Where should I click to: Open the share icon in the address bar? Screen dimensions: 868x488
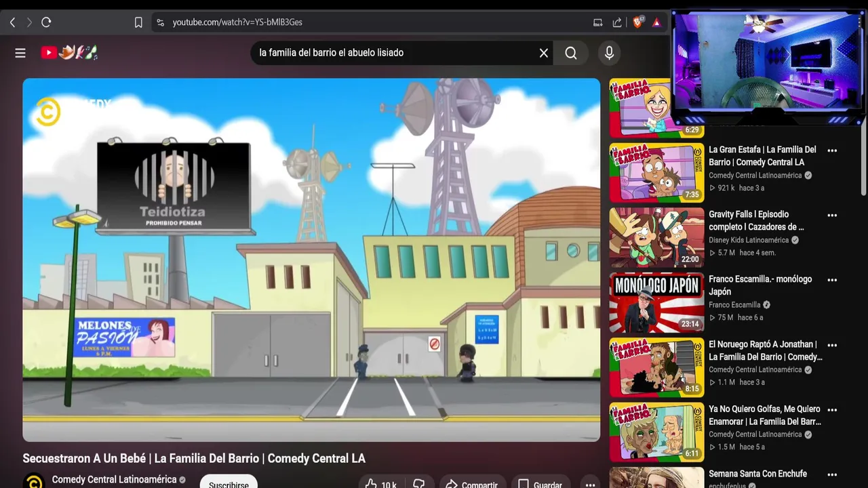coord(617,22)
